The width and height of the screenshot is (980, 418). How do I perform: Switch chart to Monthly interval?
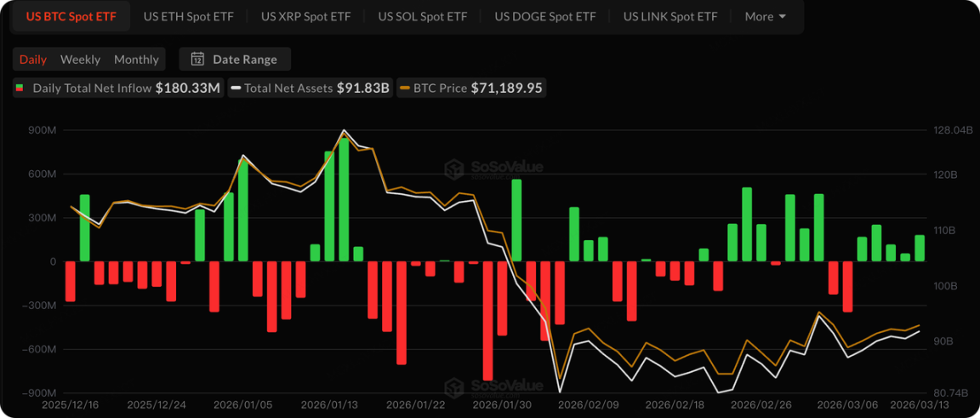136,59
